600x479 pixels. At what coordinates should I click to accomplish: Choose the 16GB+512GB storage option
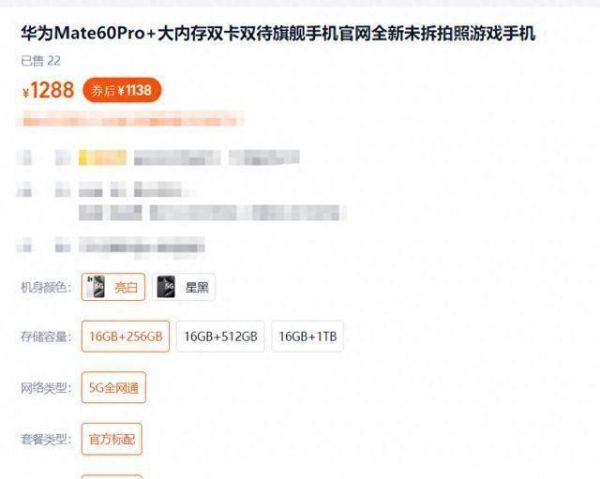point(220,336)
